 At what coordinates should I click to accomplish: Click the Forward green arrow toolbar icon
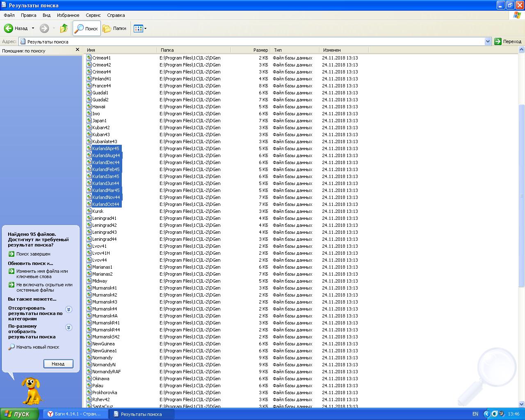click(44, 28)
